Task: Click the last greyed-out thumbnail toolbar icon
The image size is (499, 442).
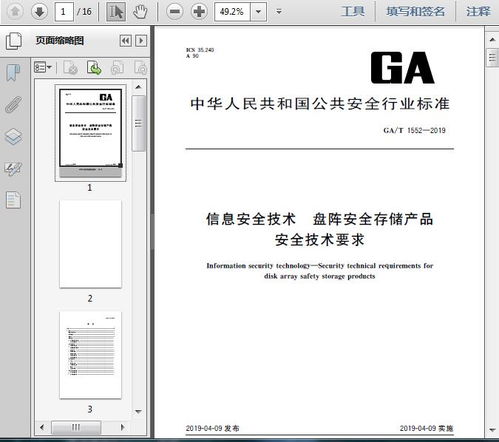Action: tap(141, 68)
